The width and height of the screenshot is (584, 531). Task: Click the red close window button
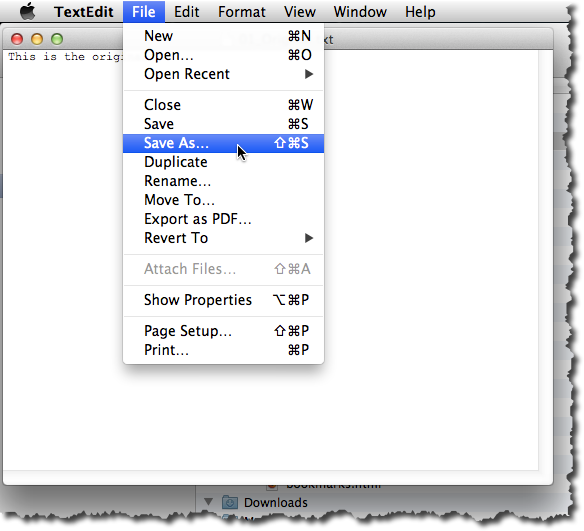click(17, 39)
